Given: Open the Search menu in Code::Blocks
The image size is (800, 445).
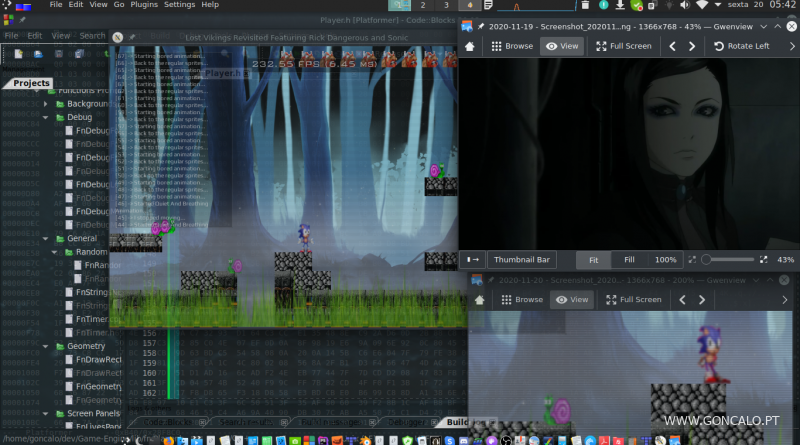Looking at the screenshot, I should click(92, 36).
